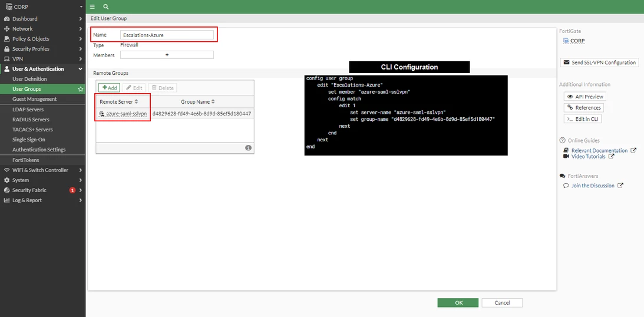Click the System gear icon

pos(6,180)
